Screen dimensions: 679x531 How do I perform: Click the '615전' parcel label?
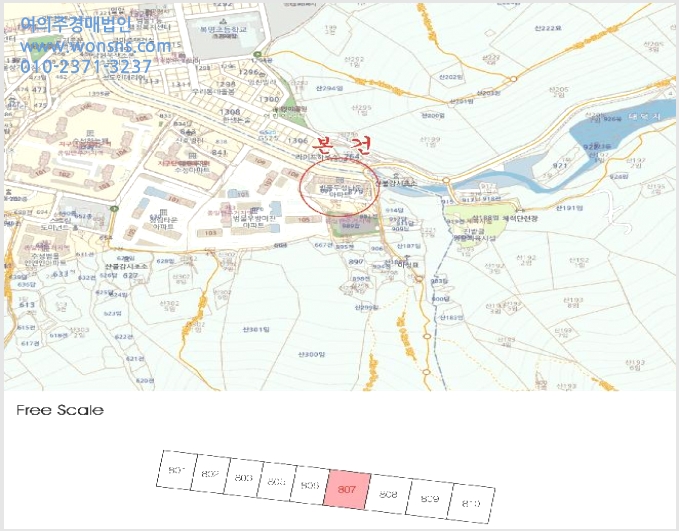point(26,327)
